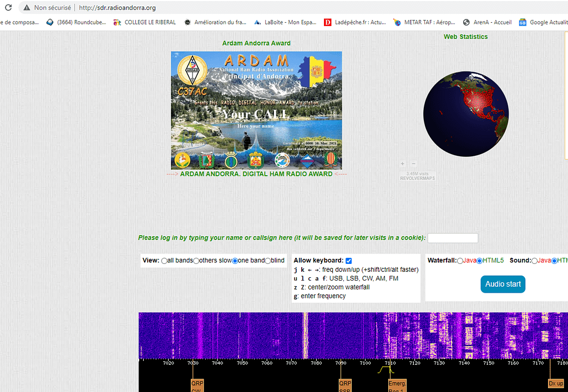Select the 'others slow' view option
568x392 pixels.
196,261
